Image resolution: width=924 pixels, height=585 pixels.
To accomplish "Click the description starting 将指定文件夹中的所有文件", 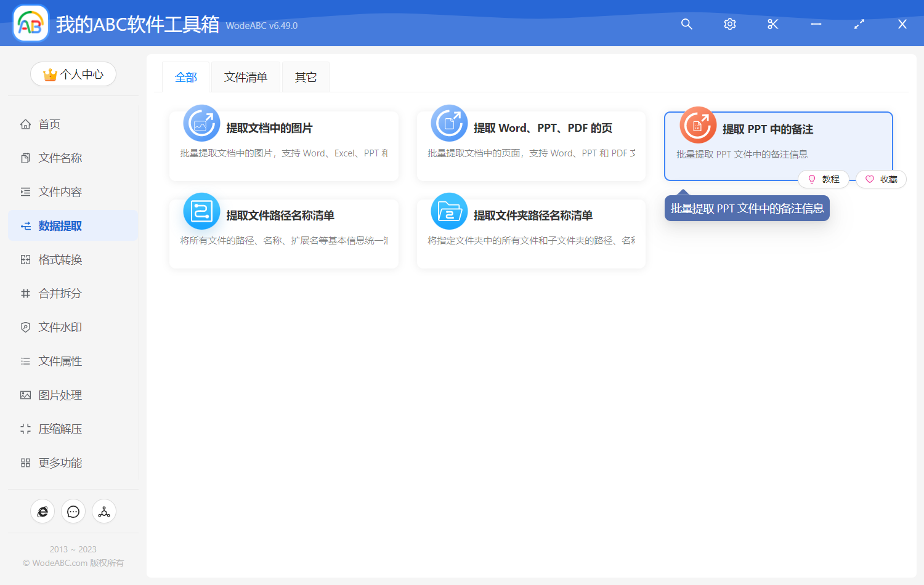I will 532,241.
